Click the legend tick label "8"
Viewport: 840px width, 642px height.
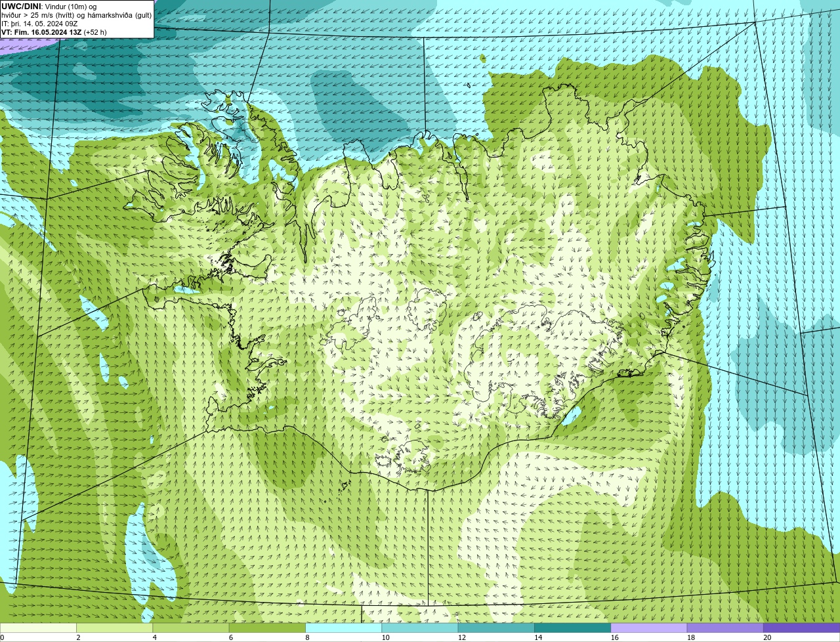[307, 637]
